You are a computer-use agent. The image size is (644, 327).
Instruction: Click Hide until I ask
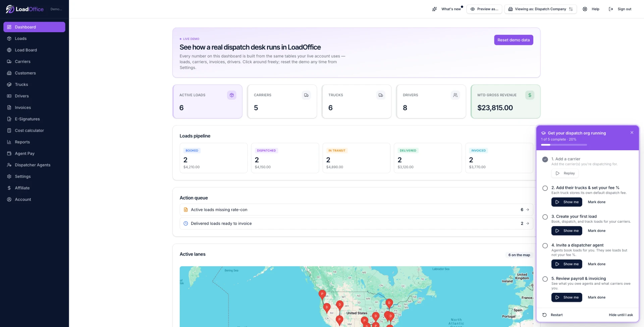coord(621,315)
